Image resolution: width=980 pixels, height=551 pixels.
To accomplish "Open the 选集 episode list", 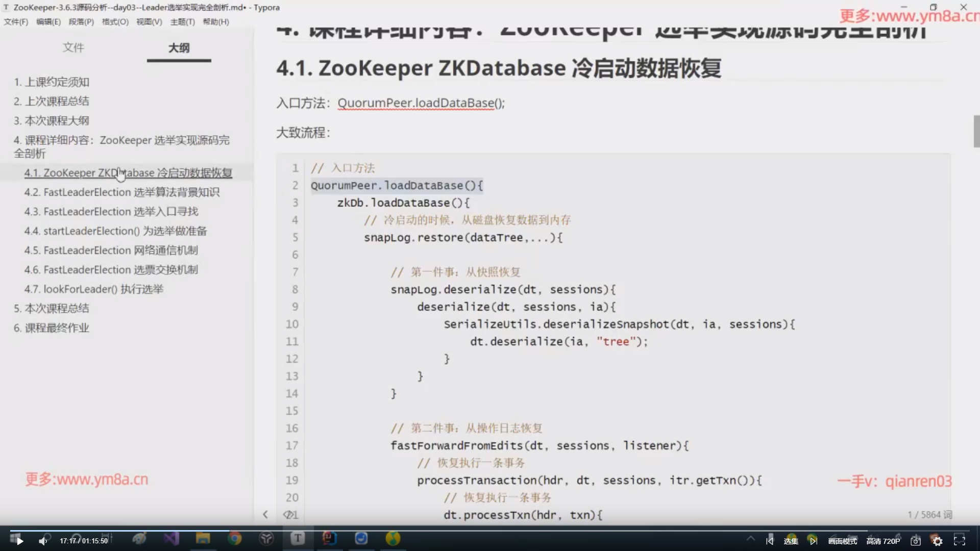I will coord(791,541).
